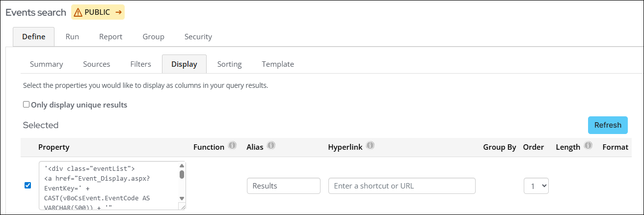Viewport: 644px width, 215px height.
Task: Click the info icon beside Alias
Action: tap(271, 146)
